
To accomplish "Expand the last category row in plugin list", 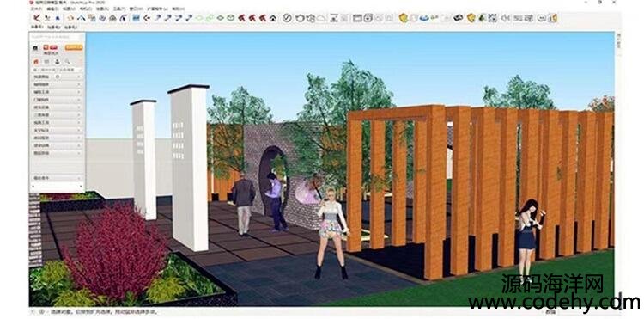I will [x=57, y=153].
